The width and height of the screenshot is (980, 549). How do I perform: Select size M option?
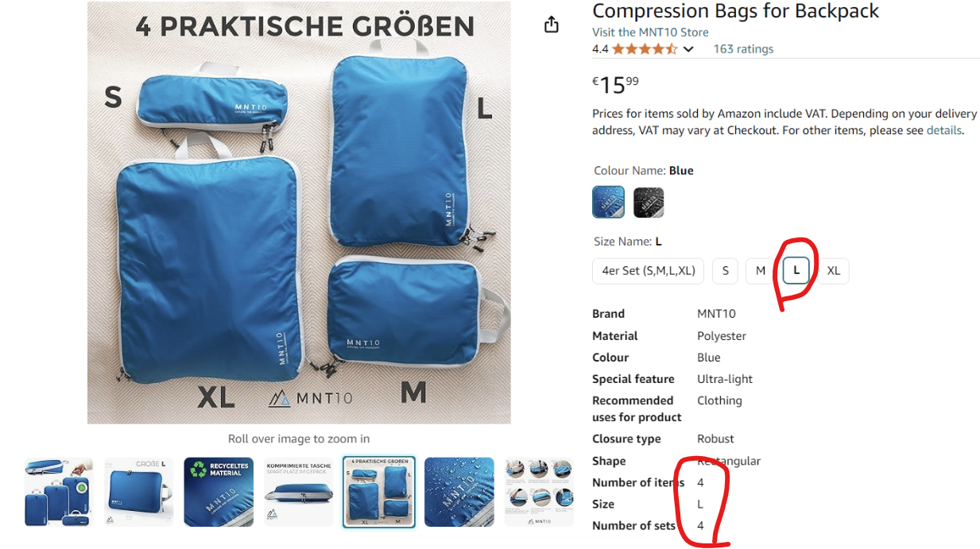(x=761, y=271)
